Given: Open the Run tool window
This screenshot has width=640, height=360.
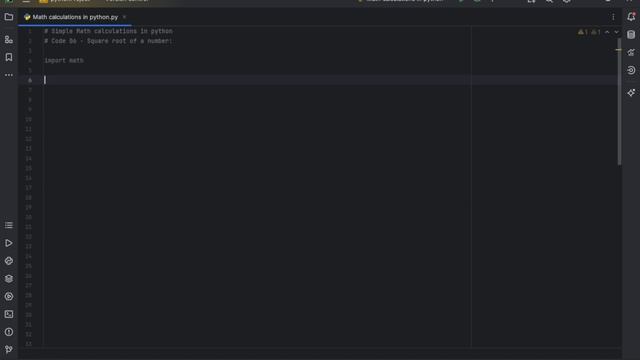Looking at the screenshot, I should point(9,243).
